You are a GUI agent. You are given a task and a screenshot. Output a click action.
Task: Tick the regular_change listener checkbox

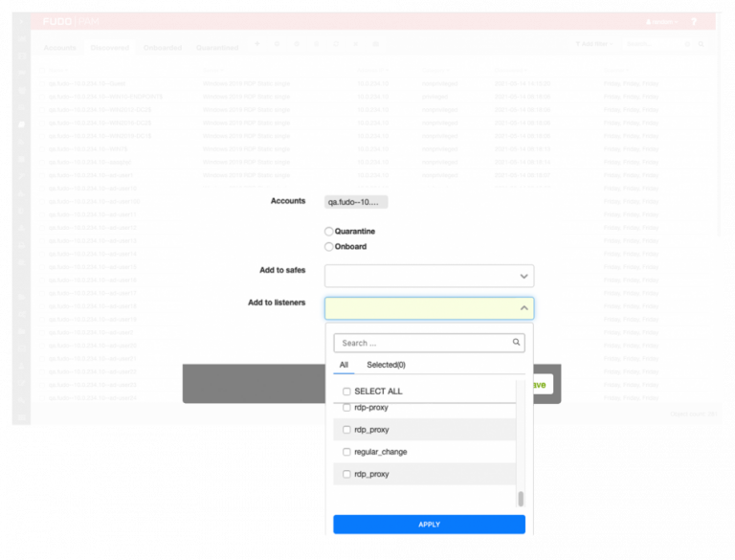tap(346, 452)
